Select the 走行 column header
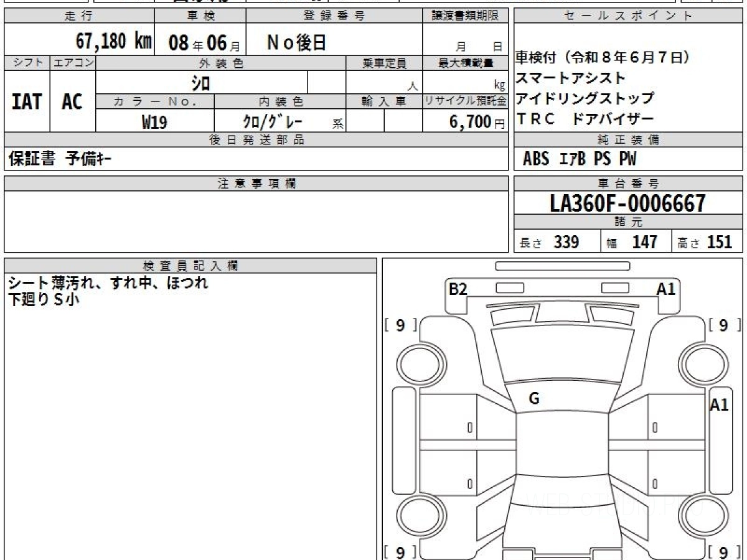This screenshot has width=747, height=560. [x=78, y=16]
